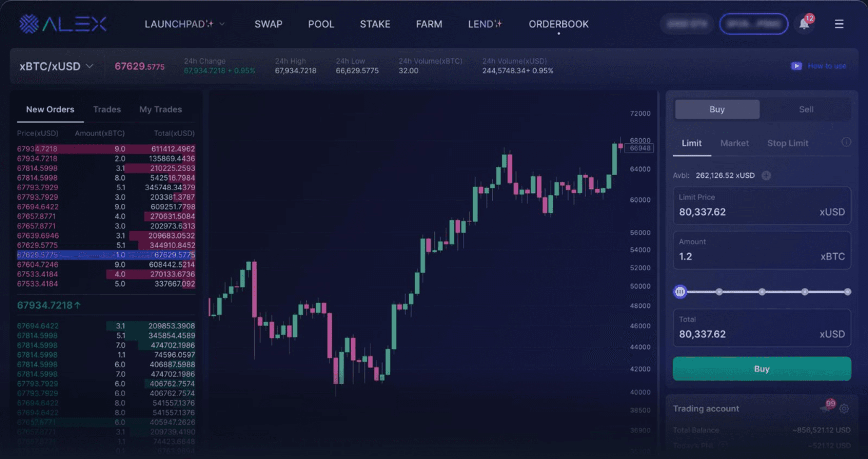The height and width of the screenshot is (459, 868).
Task: Click sell order total 135869.4436
Action: click(172, 159)
